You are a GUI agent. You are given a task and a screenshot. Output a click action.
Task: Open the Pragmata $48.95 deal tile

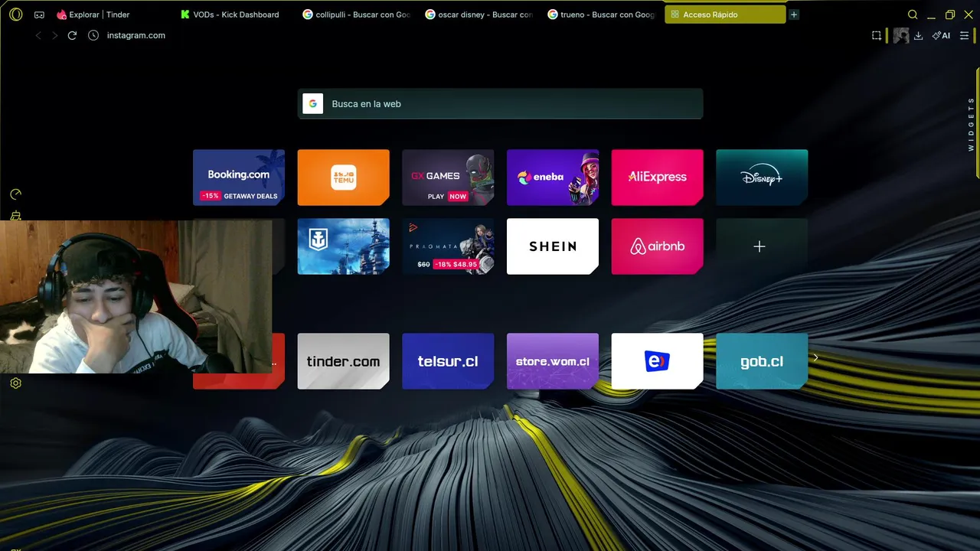(448, 246)
